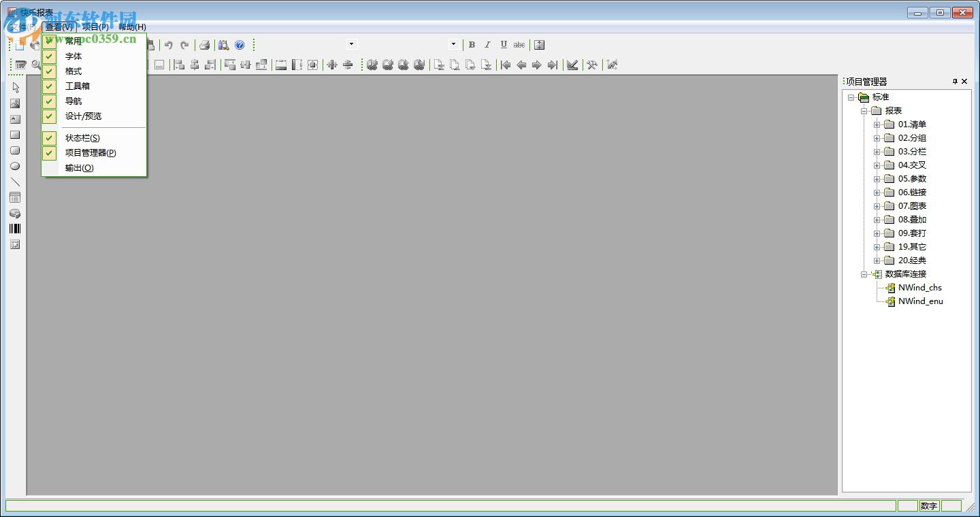
Task: Enable 输出(O) panel from menu
Action: [94, 167]
